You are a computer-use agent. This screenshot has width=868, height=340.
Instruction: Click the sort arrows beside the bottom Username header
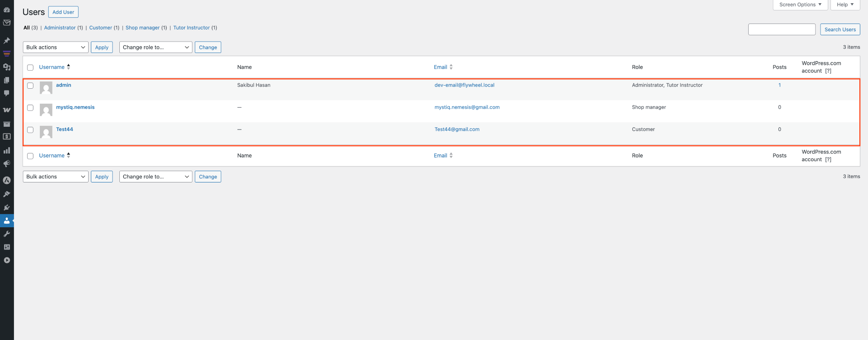(x=68, y=155)
